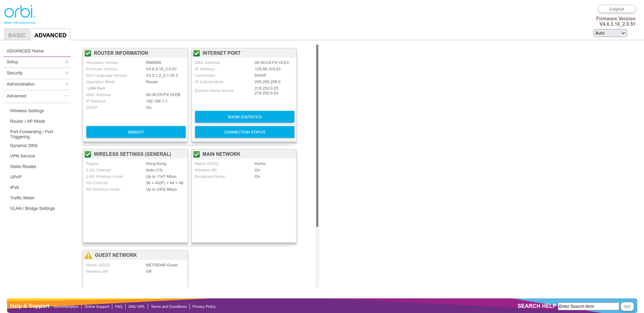
Task: Switch to the ADVANCED tab
Action: click(50, 35)
